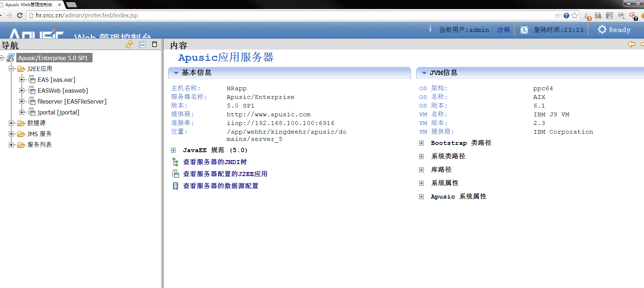This screenshot has height=288, width=644.
Task: Open a new browser tab
Action: [x=71, y=5]
